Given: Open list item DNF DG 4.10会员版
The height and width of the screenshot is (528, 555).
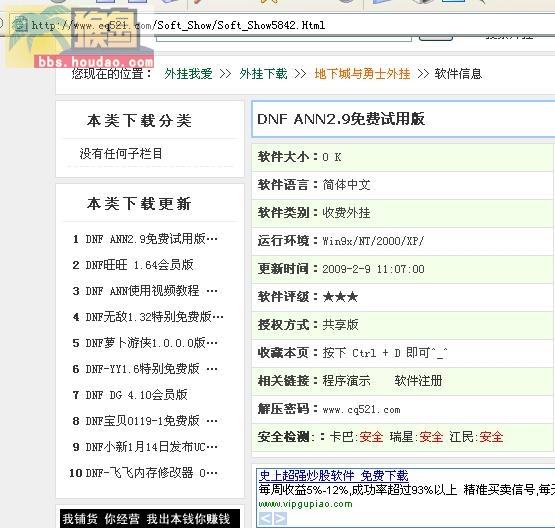Looking at the screenshot, I should click(x=137, y=395).
